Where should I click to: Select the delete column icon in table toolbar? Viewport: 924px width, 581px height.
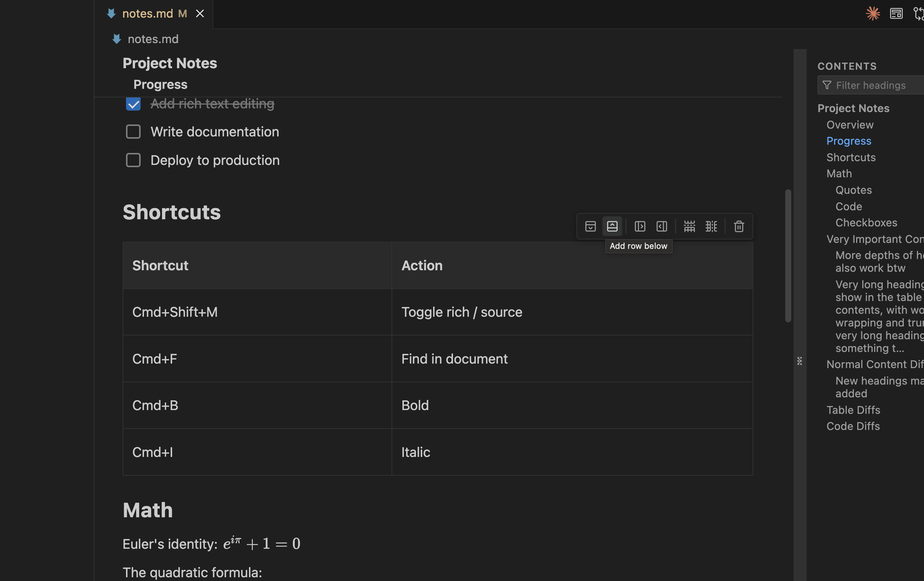click(x=711, y=226)
